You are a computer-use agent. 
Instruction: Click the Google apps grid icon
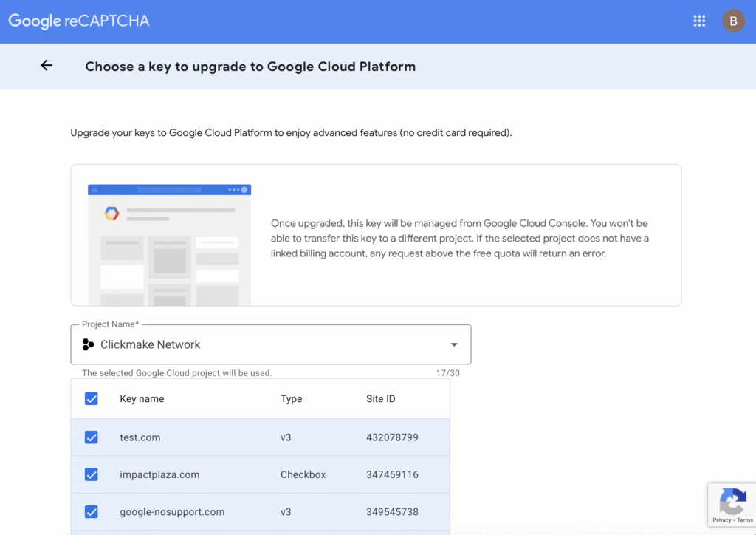(699, 21)
